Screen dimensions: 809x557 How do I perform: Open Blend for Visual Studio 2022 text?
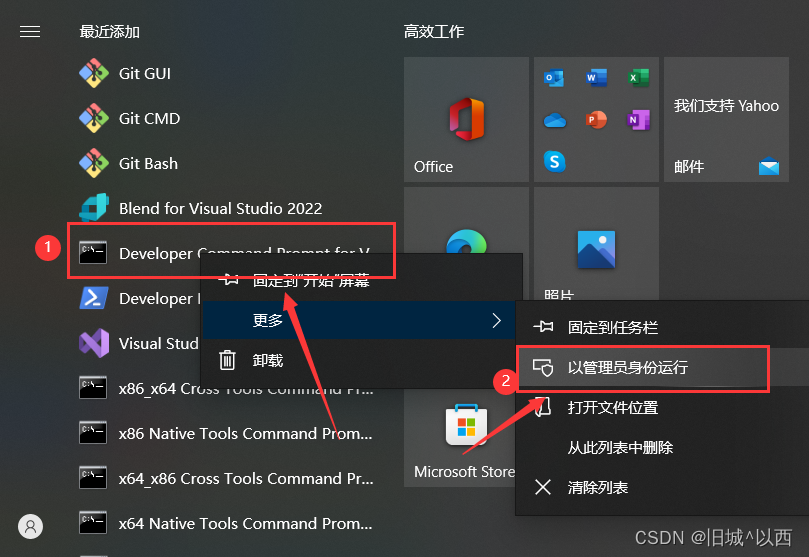click(x=220, y=208)
